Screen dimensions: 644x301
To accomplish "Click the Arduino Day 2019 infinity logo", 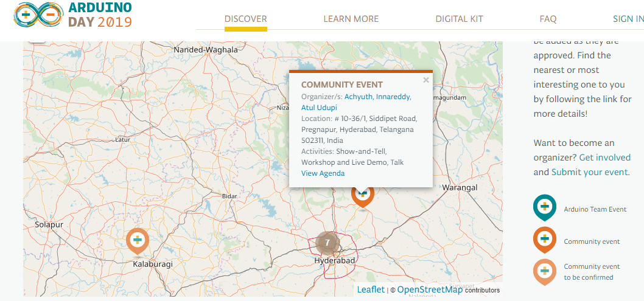I will click(x=38, y=15).
